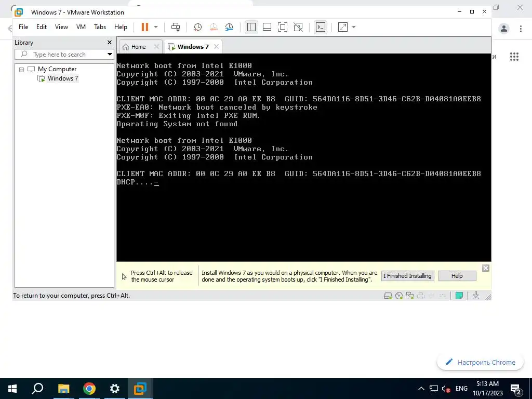Image resolution: width=532 pixels, height=399 pixels.
Task: Click the ENG language indicator
Action: [x=461, y=389]
